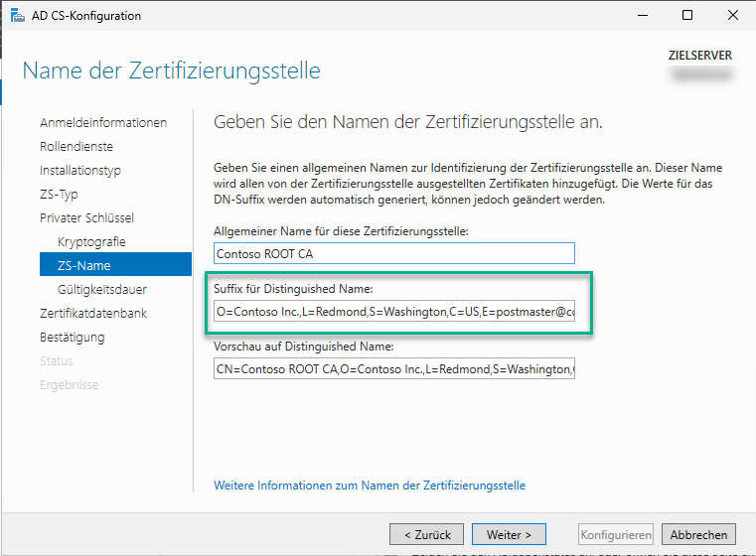Maximize the configuration wizard window
The height and width of the screenshot is (556, 756).
[x=687, y=16]
